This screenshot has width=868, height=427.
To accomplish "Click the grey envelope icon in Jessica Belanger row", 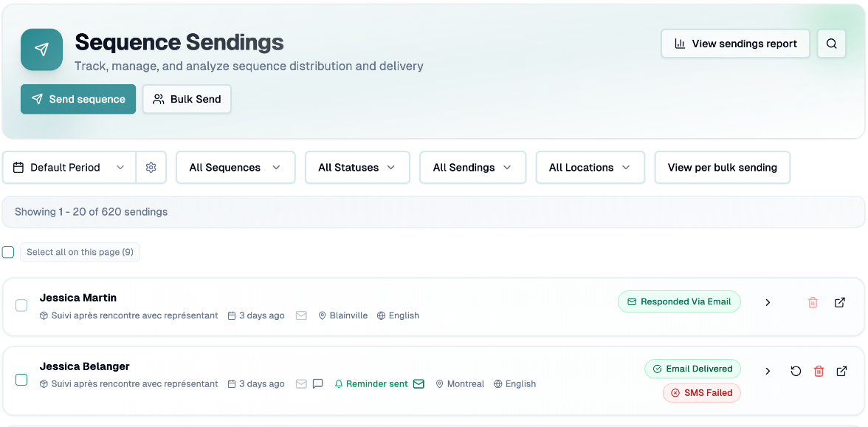I will click(x=301, y=384).
